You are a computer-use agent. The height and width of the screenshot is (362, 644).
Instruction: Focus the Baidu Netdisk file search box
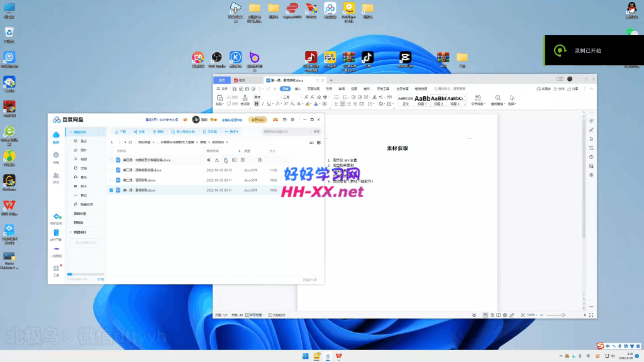pyautogui.click(x=286, y=132)
